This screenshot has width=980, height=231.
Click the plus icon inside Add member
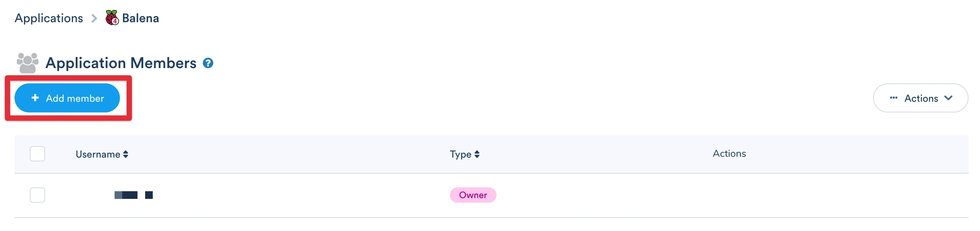[36, 98]
